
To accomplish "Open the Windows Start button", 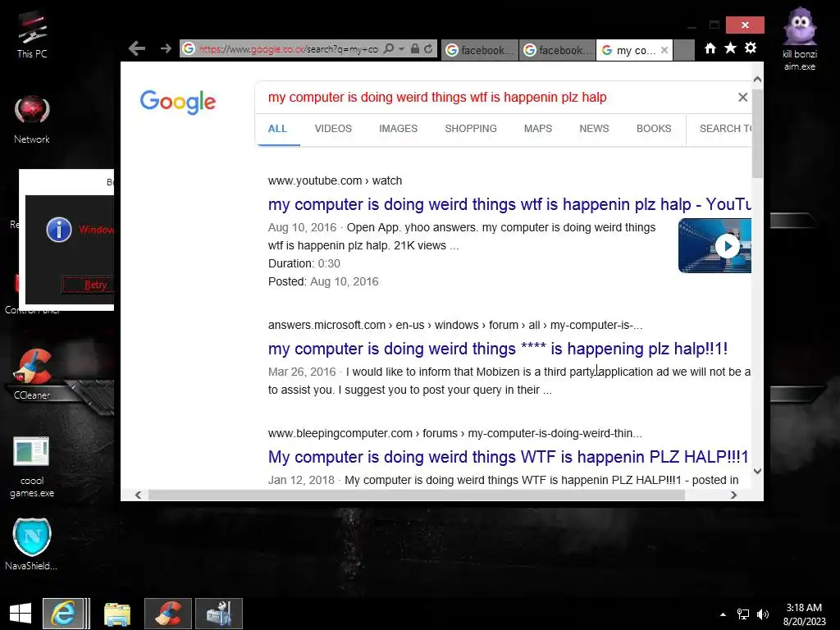I will pos(21,614).
